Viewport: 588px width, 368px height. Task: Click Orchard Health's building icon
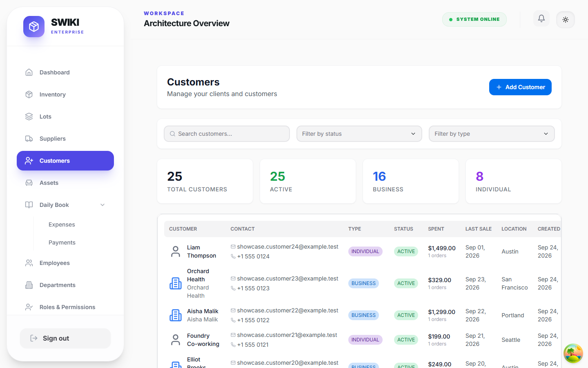pos(176,283)
